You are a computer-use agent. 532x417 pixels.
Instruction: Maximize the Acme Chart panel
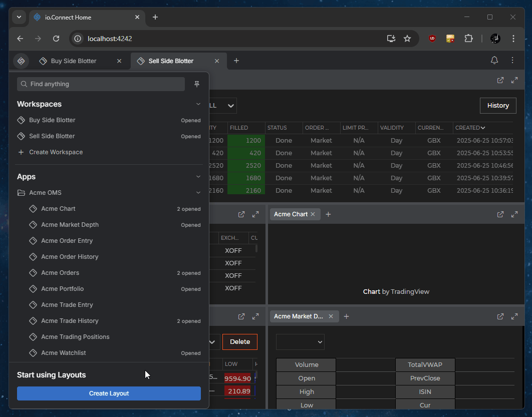pyautogui.click(x=514, y=214)
